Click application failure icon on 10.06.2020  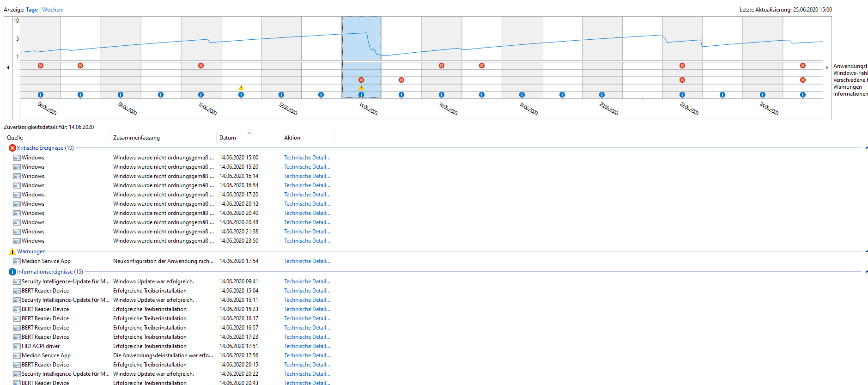201,66
